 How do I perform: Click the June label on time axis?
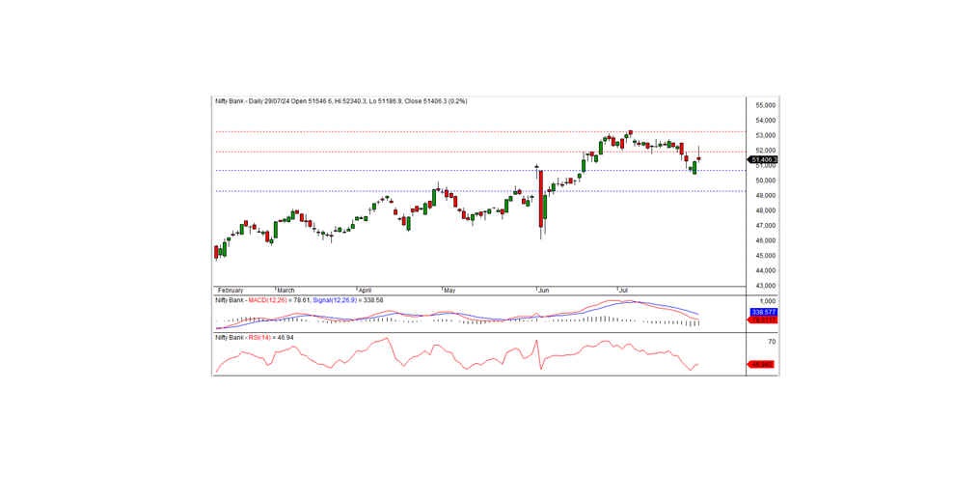(543, 290)
